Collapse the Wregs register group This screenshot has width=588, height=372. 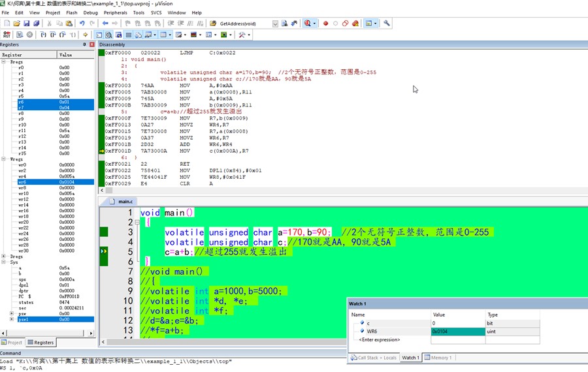click(4, 159)
